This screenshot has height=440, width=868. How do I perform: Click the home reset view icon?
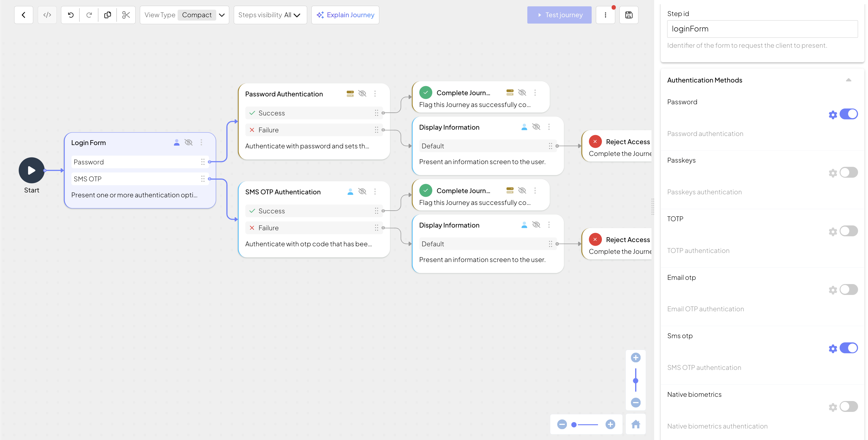pos(635,424)
